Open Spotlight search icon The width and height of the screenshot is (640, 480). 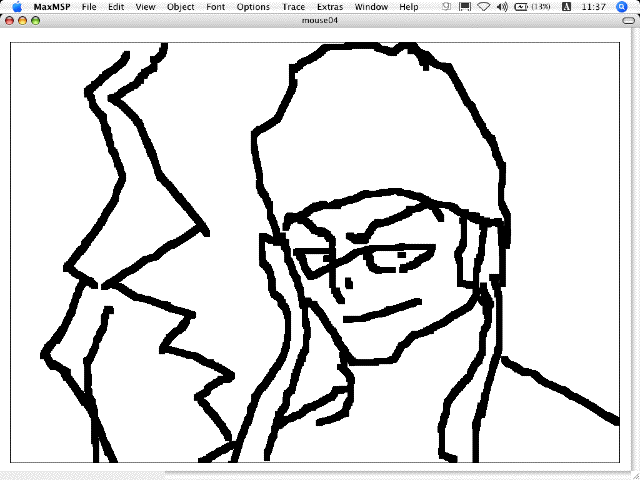pyautogui.click(x=621, y=7)
